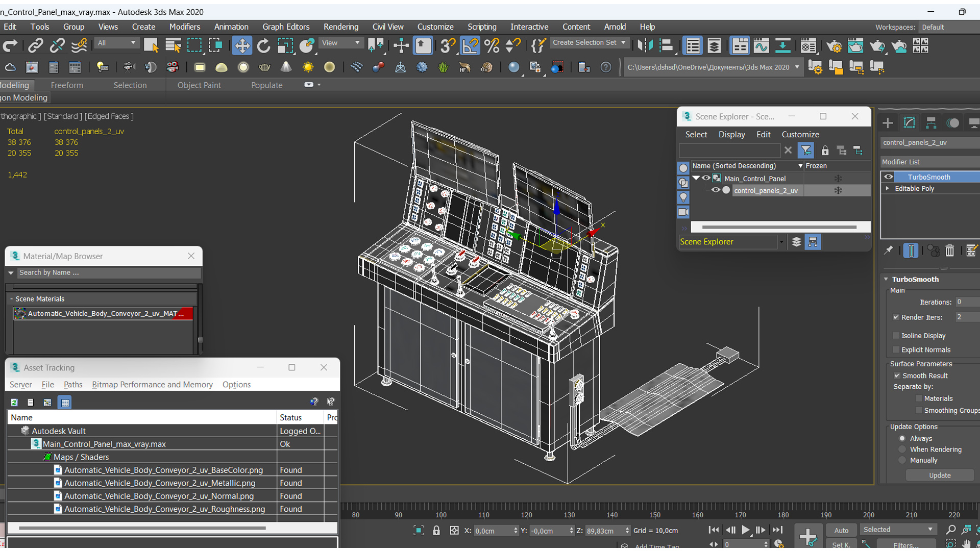Play the animation
Screen dimensions: 980x551
[745, 531]
